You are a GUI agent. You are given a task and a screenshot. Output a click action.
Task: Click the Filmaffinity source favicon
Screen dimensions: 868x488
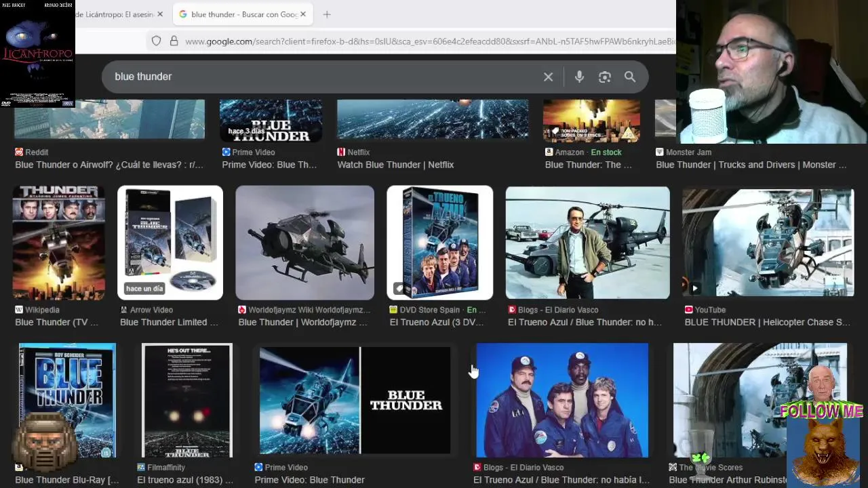[141, 467]
